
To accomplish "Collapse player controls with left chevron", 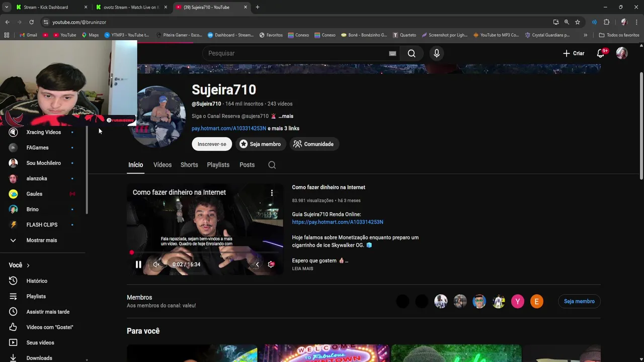I will (x=257, y=264).
